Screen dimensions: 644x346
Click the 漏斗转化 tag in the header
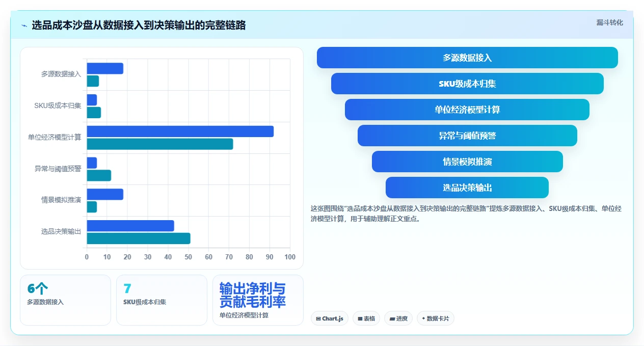[x=609, y=22]
